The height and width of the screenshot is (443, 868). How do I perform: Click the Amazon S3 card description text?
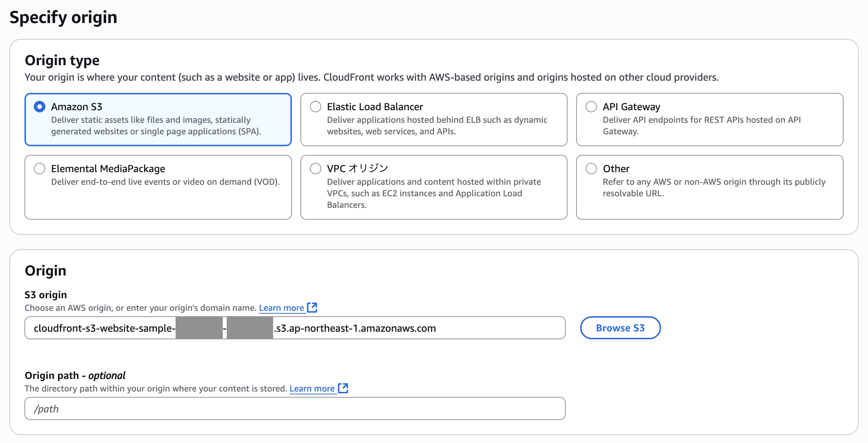point(155,126)
